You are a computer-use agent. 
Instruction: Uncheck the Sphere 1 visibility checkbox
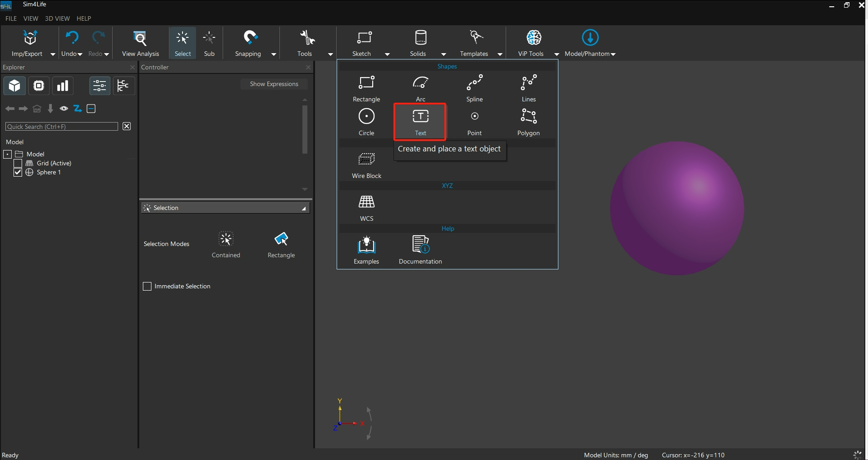18,173
